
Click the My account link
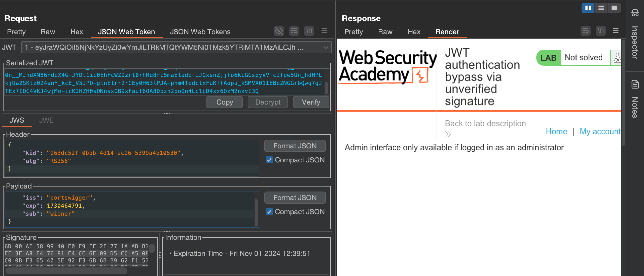(600, 131)
